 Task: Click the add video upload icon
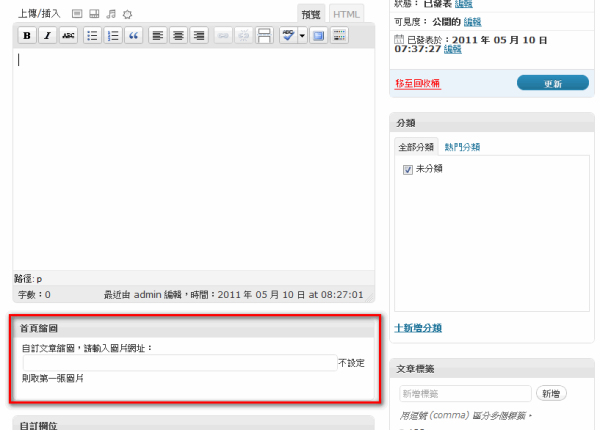click(94, 14)
